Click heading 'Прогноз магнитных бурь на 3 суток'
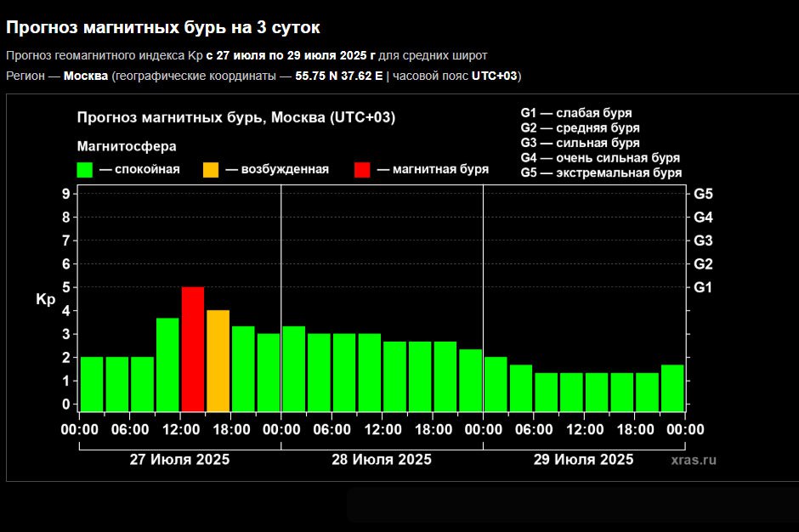 pos(162,27)
